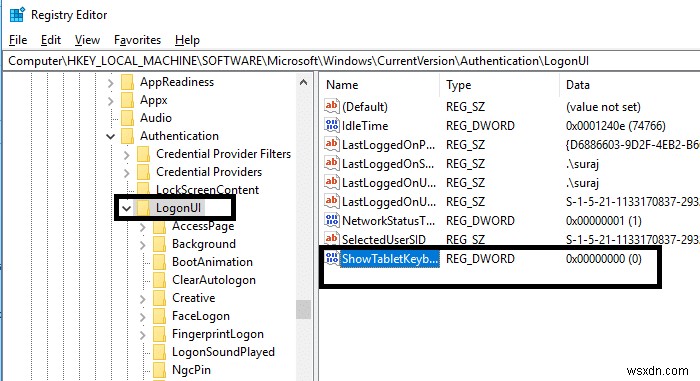Select the Authentication folder icon
Image resolution: width=700 pixels, height=381 pixels.
tap(128, 136)
